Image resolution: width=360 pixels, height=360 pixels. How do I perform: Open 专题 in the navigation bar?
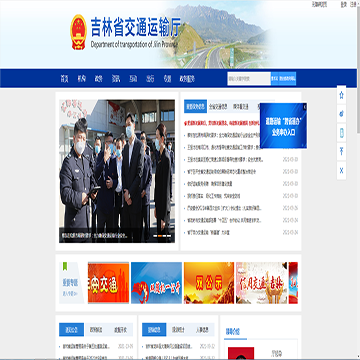point(167,79)
